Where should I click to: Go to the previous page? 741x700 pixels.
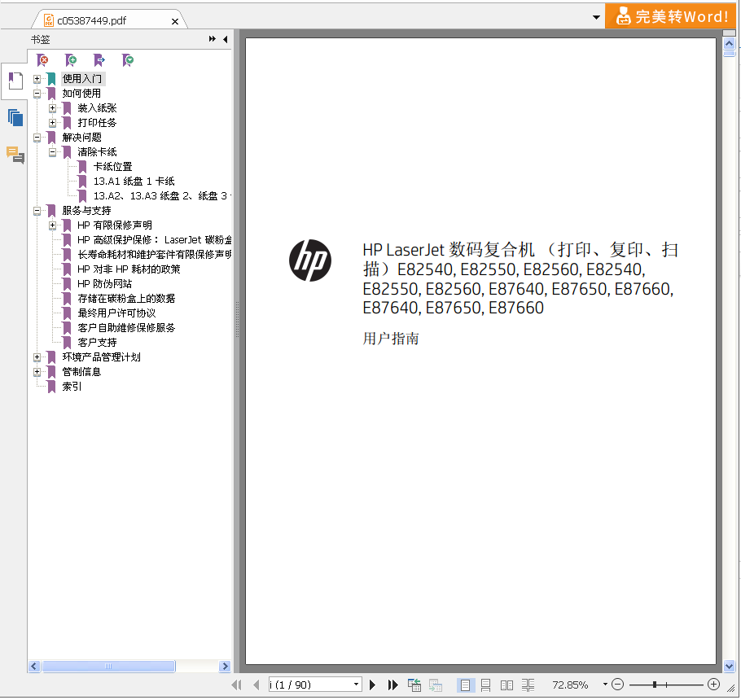pyautogui.click(x=256, y=685)
